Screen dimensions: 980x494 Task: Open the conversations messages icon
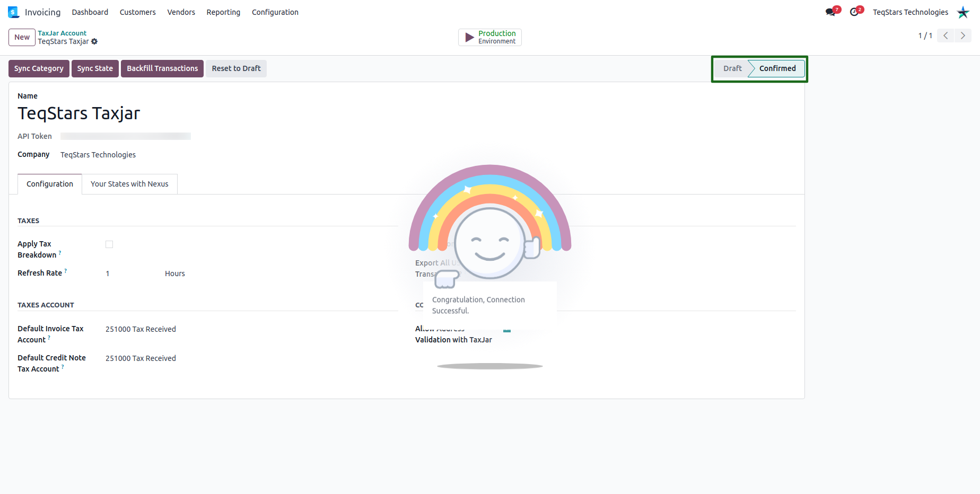(x=831, y=12)
